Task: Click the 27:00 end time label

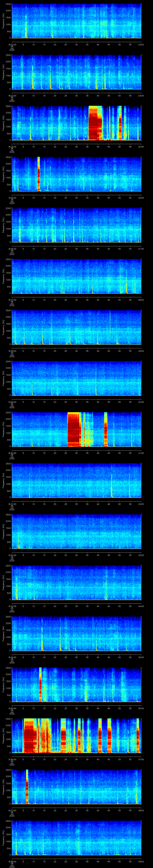Action: point(141,249)
